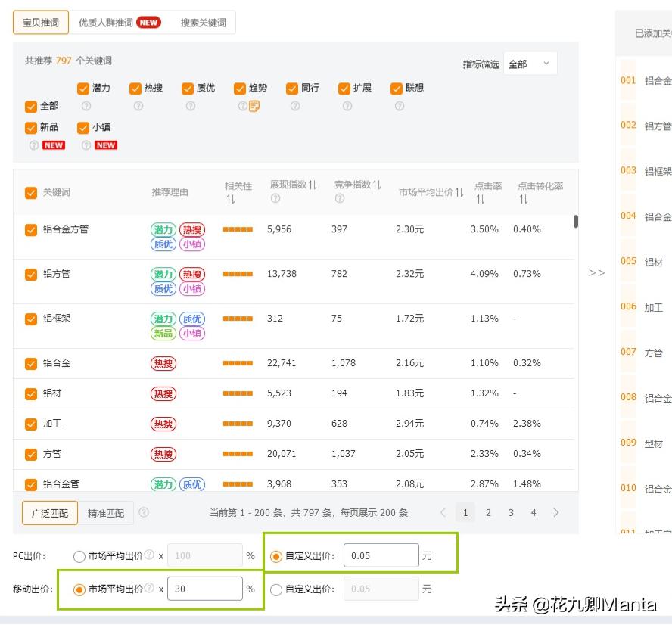The height and width of the screenshot is (628, 672).
Task: Deselect the 铝合金方管 keyword checkbox
Action: [x=31, y=229]
